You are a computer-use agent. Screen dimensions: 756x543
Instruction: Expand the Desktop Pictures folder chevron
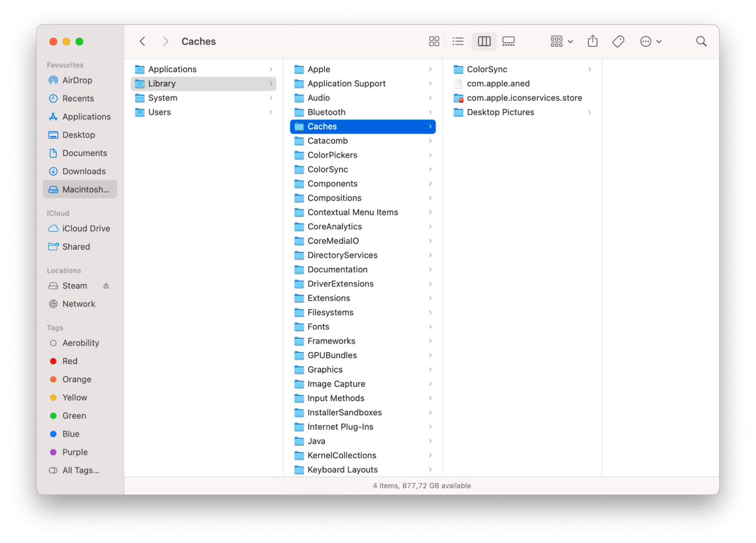click(590, 112)
